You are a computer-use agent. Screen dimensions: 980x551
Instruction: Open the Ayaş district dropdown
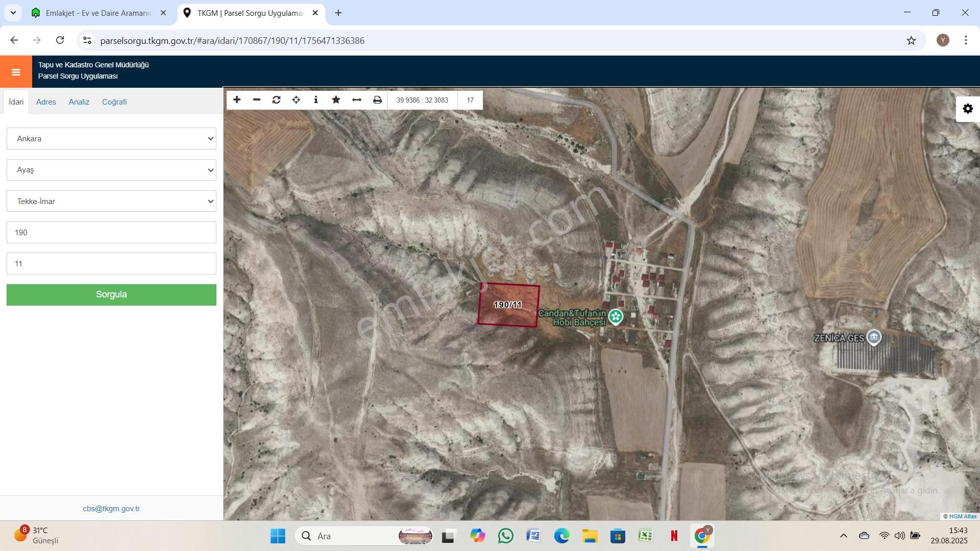[111, 170]
